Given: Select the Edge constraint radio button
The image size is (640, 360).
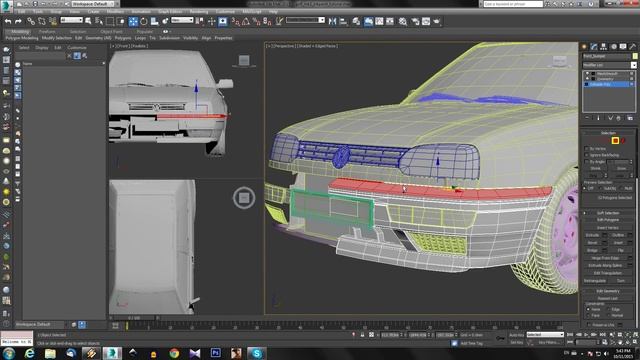Looking at the screenshot, I should [609, 309].
